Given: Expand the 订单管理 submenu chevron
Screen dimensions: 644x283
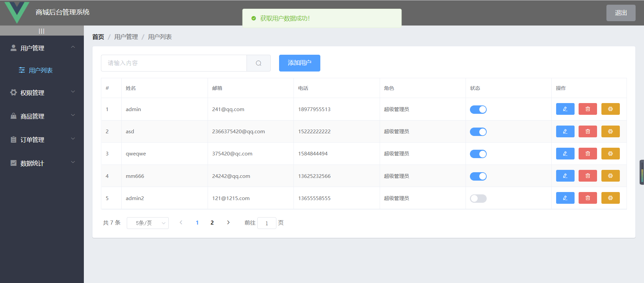Looking at the screenshot, I should [x=73, y=139].
